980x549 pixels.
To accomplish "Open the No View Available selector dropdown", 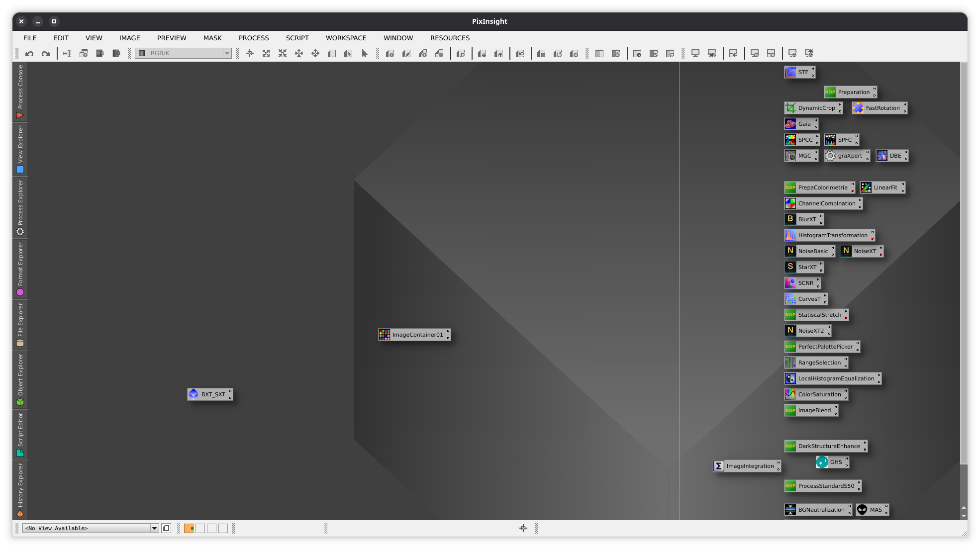I will [91, 528].
